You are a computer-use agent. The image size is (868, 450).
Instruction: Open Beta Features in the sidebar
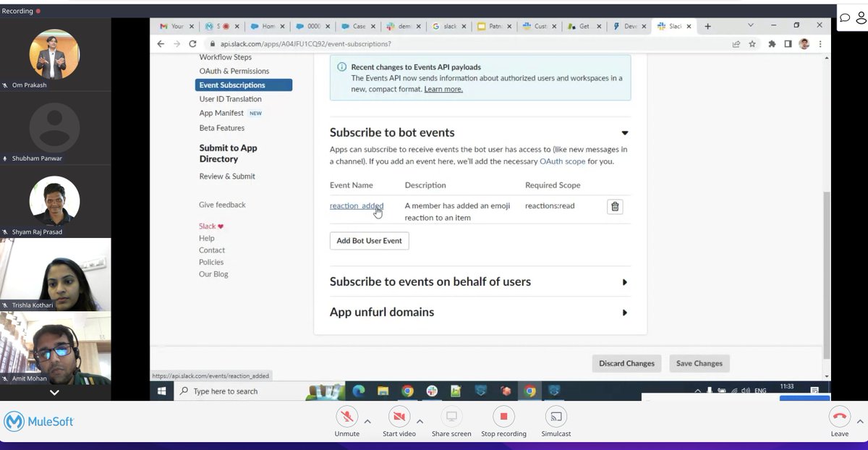222,128
